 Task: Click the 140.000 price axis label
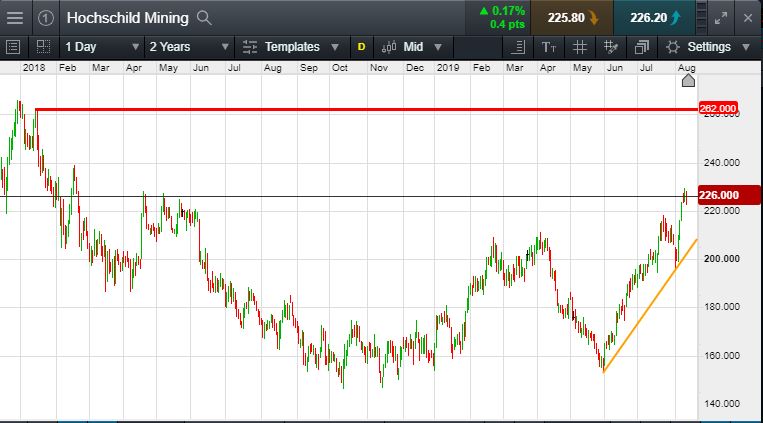click(x=722, y=404)
